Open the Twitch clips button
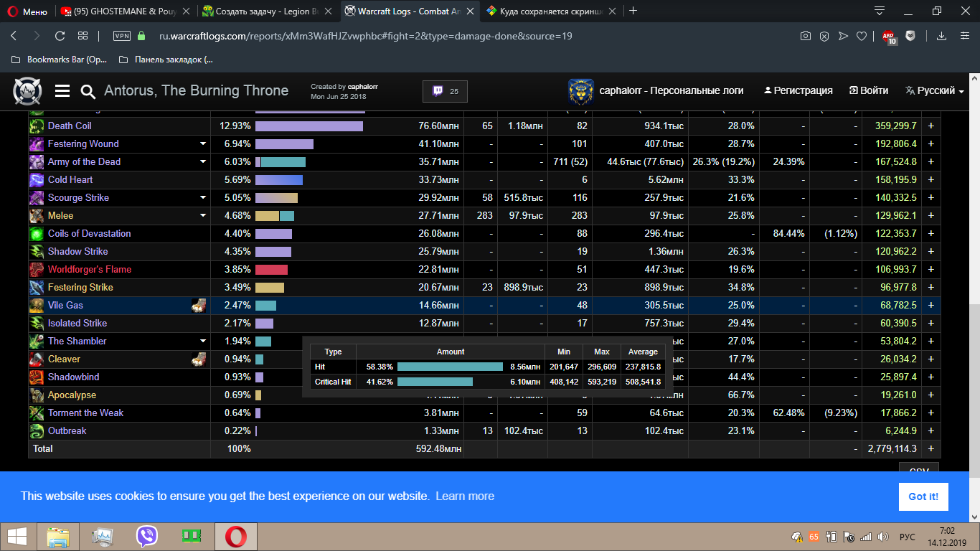The image size is (980, 551). pos(445,91)
